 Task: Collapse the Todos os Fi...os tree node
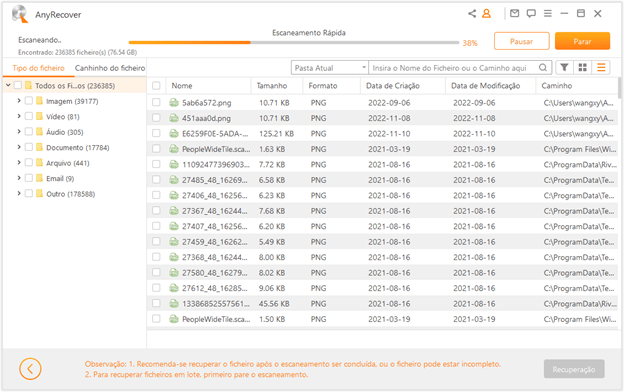click(8, 85)
